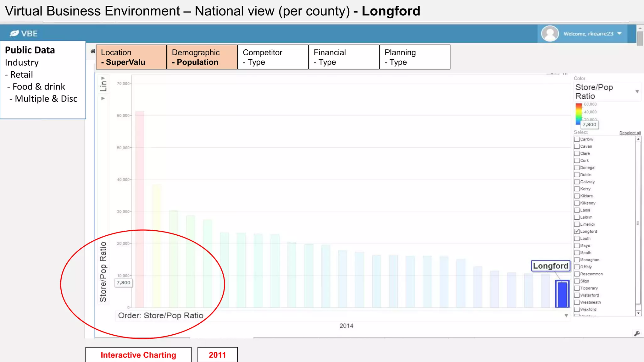
Task: Check the Cavan county checkbox
Action: coord(577,146)
